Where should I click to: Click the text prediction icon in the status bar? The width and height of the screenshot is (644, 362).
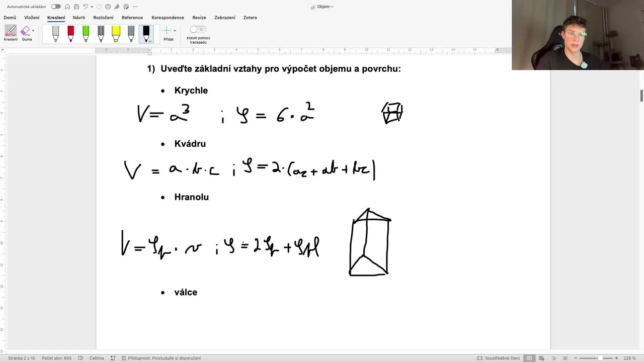pos(113,358)
